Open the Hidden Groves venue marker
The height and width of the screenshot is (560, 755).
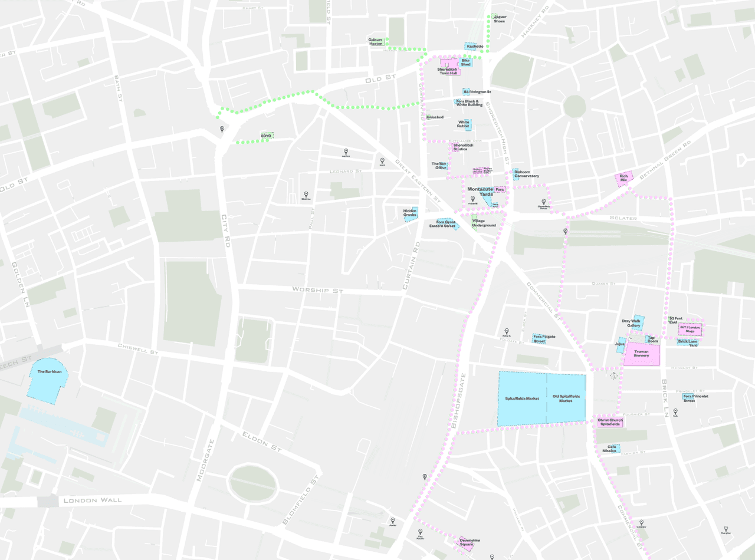[411, 213]
